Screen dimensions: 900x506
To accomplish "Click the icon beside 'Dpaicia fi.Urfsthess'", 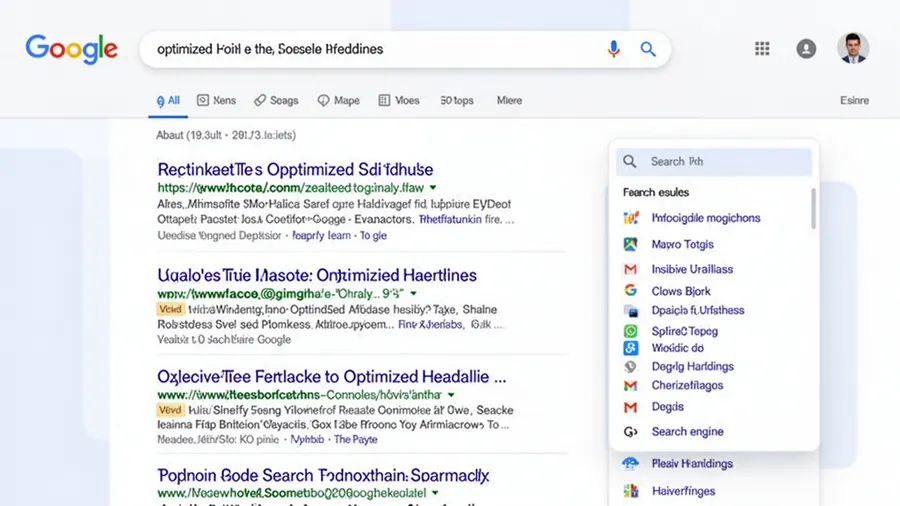I will [631, 311].
